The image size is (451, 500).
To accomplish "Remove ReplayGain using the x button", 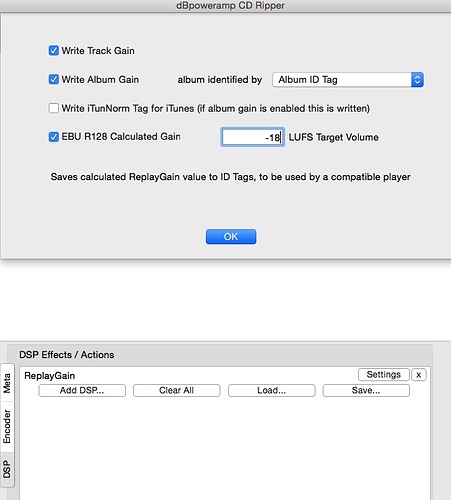I will pos(419,375).
